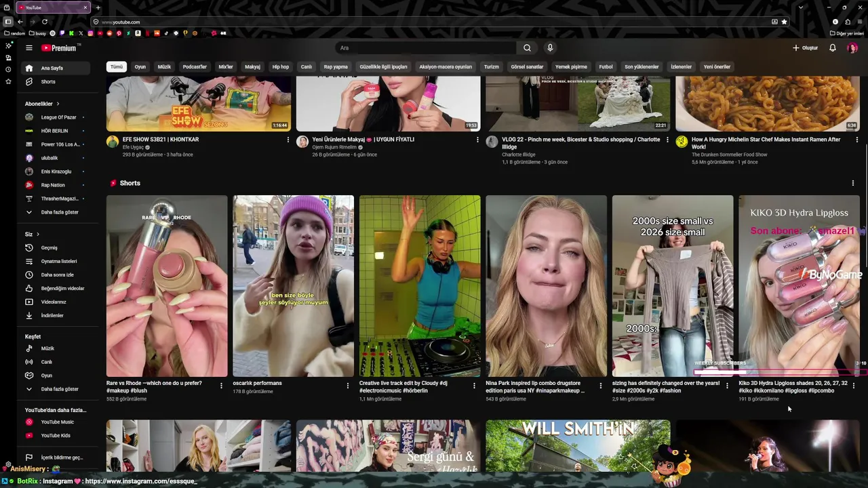Open Oyun under Keşfet sidebar

pyautogui.click(x=57, y=375)
